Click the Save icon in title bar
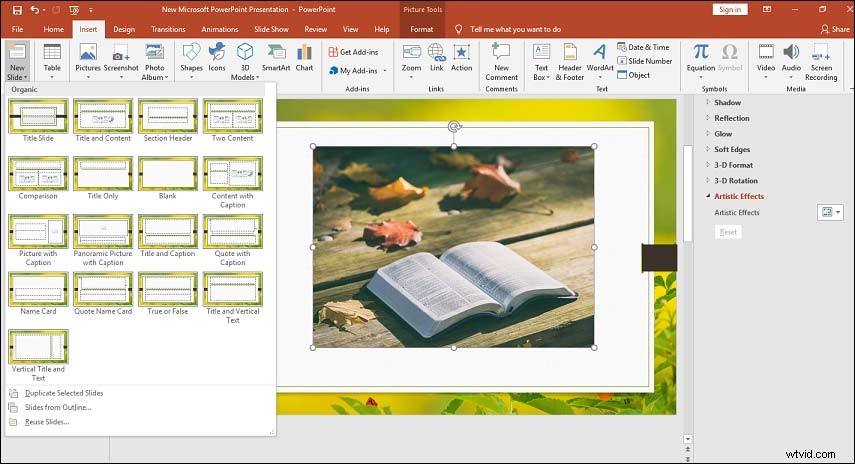Screen dimensions: 855x464 (17, 10)
